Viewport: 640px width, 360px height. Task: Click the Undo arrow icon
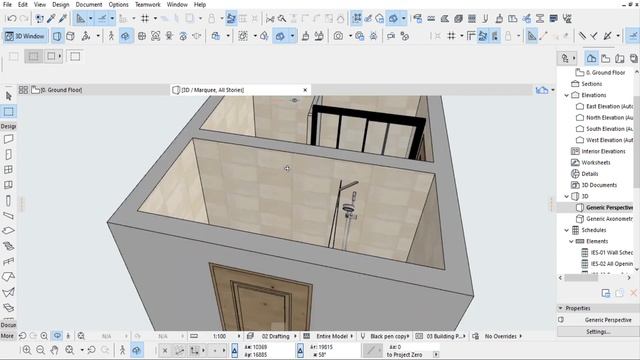click(x=12, y=18)
